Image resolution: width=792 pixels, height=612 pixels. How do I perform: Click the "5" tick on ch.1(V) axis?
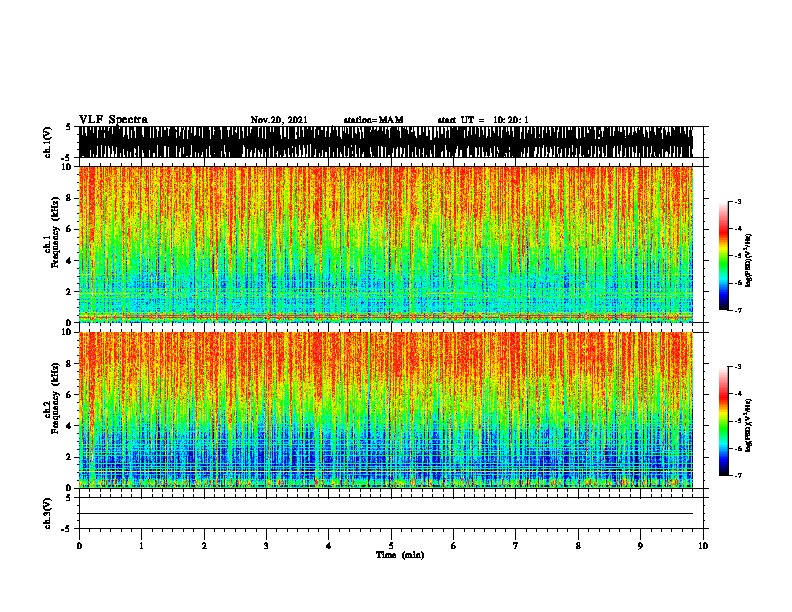tap(70, 127)
